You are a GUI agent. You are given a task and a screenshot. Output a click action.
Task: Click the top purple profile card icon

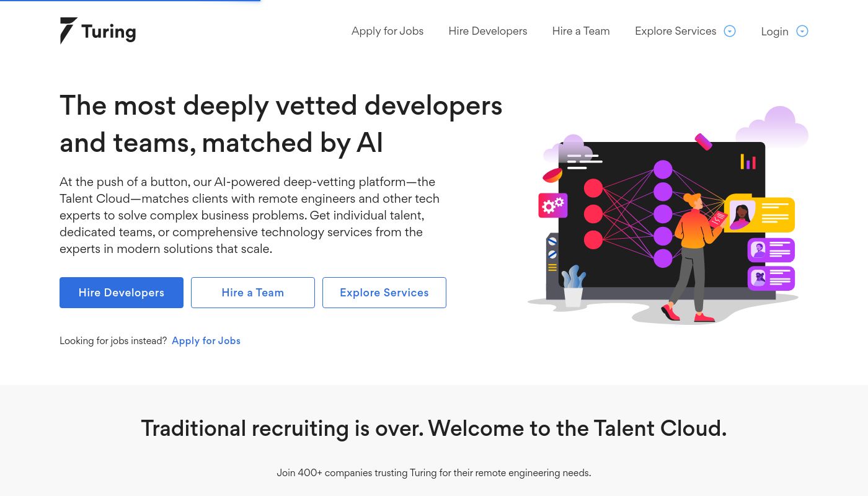click(x=771, y=250)
